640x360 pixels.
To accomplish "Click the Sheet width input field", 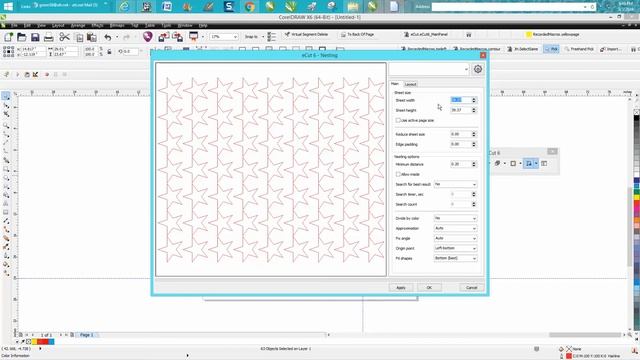I will [461, 100].
